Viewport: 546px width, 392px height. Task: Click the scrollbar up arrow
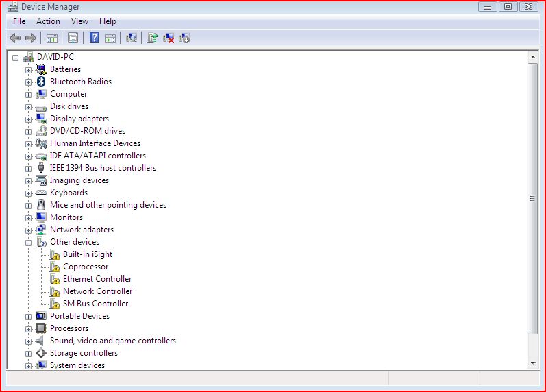[x=533, y=56]
